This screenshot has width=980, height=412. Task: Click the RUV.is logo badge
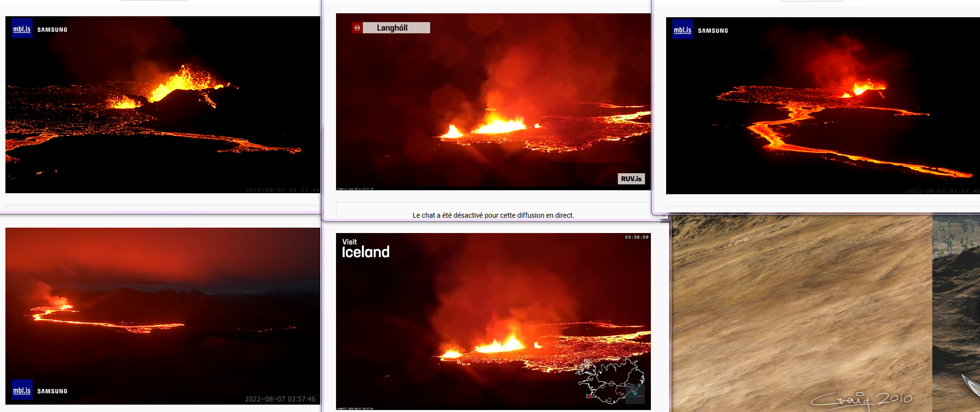click(x=631, y=178)
